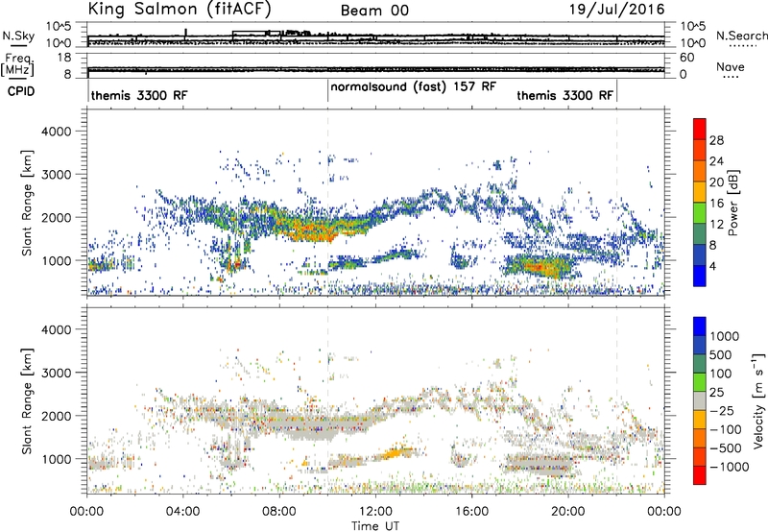Screen dimensions: 768x532
Task: Click the King Salmon (fitACF) plot title
Action: tap(180, 10)
